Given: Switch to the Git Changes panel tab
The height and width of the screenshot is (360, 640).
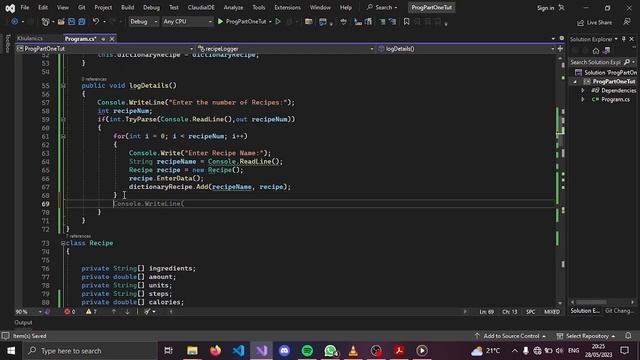Looking at the screenshot, I should point(620,311).
